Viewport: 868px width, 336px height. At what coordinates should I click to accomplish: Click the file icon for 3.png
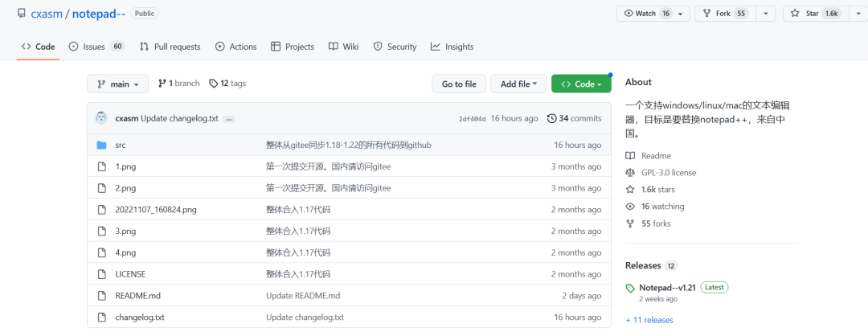click(x=101, y=232)
